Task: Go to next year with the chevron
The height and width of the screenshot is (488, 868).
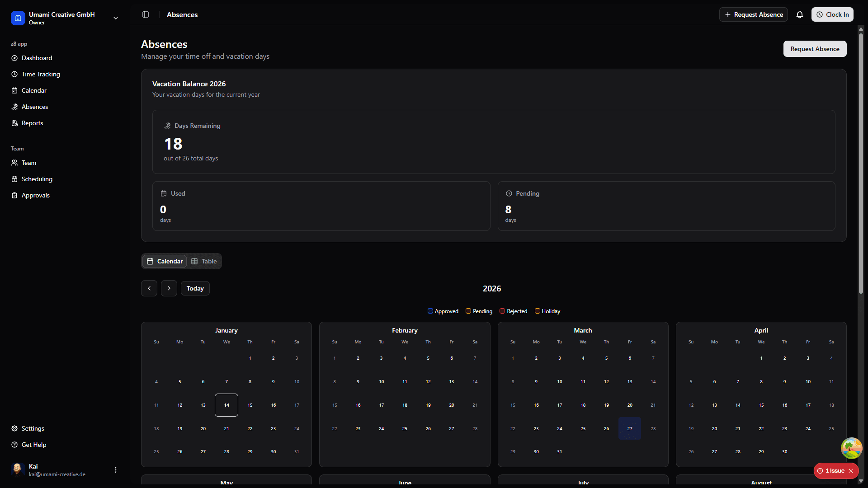Action: click(x=169, y=288)
